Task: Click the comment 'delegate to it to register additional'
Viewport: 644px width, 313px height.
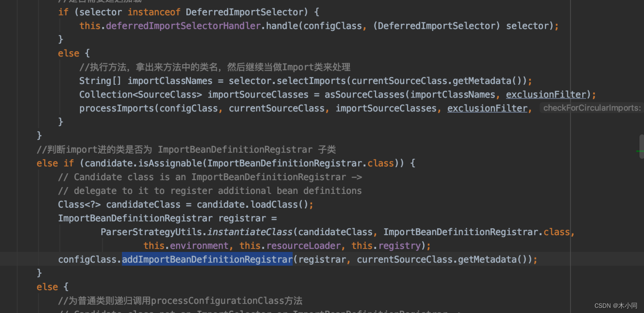Action: (210, 191)
